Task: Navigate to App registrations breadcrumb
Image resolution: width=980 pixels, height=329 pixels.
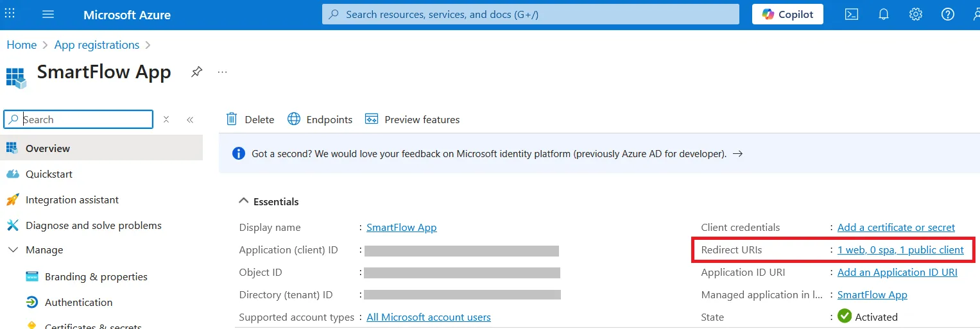Action: 97,45
